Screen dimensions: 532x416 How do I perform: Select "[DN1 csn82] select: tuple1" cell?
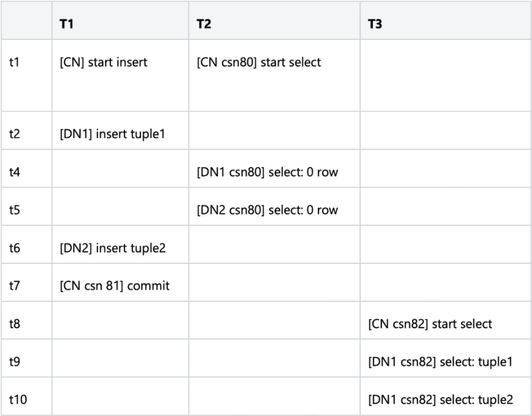pos(441,362)
